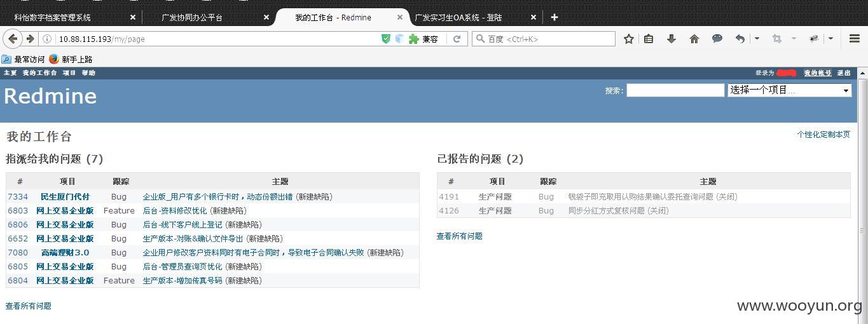The height and width of the screenshot is (324, 868).
Task: Bookmark this page with the star icon
Action: (x=629, y=39)
